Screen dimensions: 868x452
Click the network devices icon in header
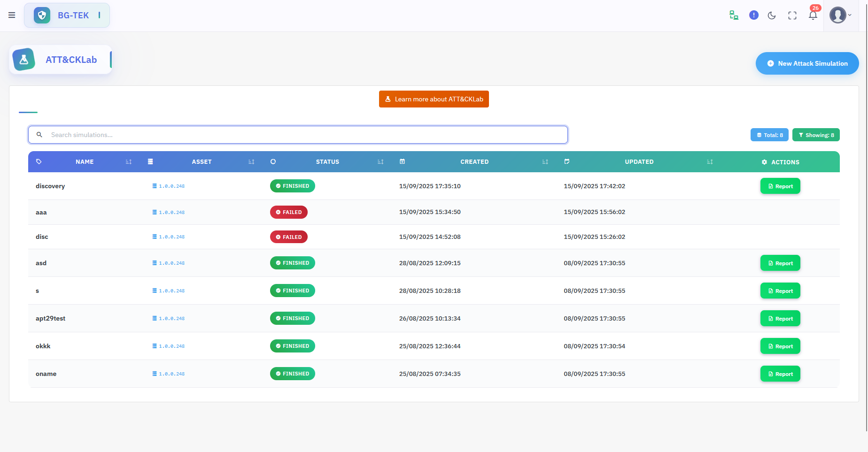[x=734, y=15]
